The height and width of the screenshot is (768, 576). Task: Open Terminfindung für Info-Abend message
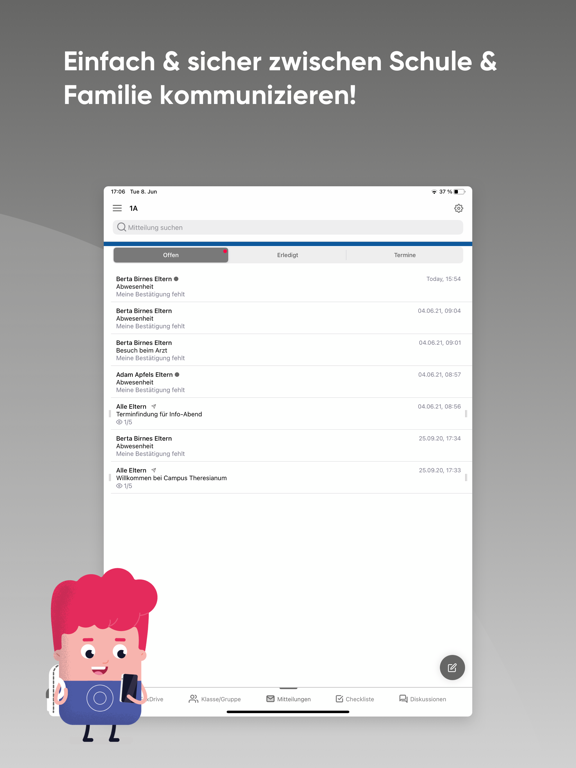[288, 414]
